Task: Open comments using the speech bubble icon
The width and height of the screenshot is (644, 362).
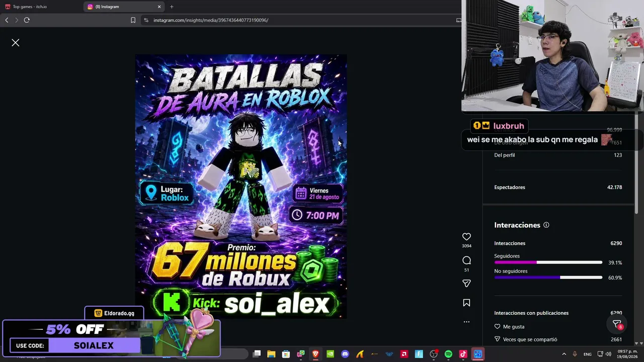Action: (466, 260)
